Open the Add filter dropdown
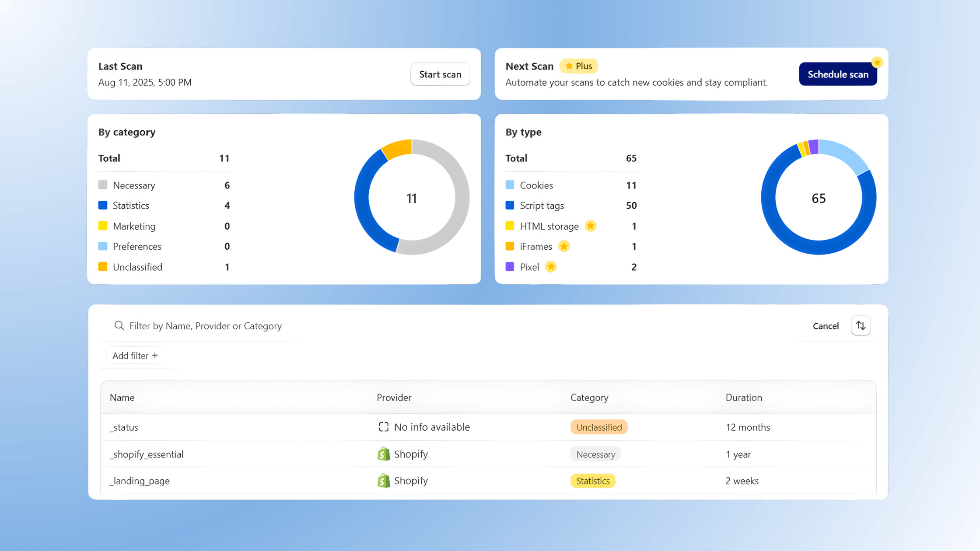The height and width of the screenshot is (551, 980). pyautogui.click(x=135, y=356)
